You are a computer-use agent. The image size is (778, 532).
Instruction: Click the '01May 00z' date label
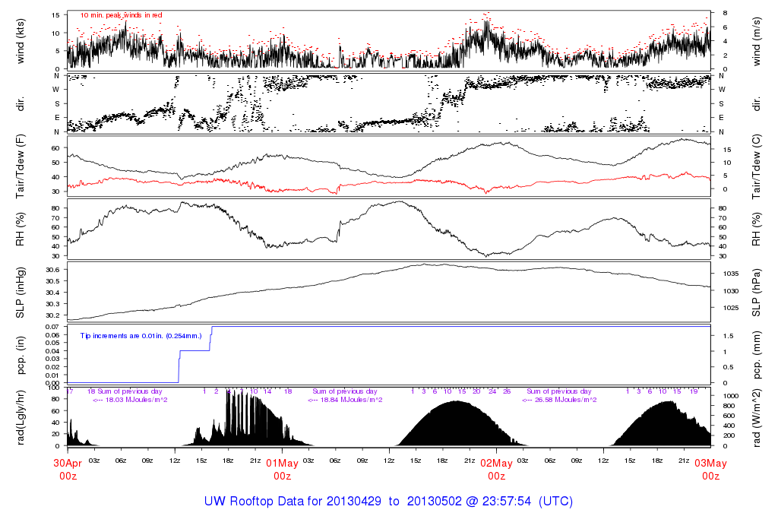(x=282, y=470)
